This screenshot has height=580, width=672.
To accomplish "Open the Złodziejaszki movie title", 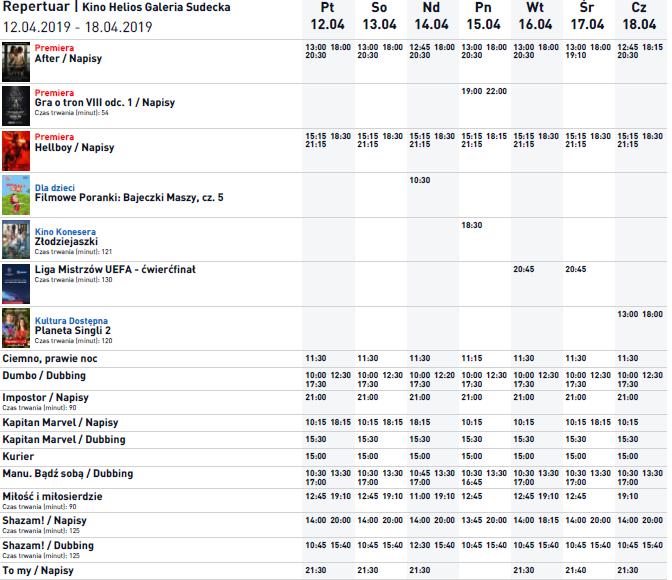I will pos(66,242).
